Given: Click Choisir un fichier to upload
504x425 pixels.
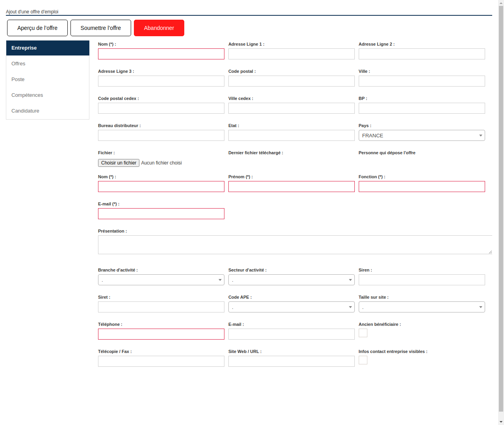Looking at the screenshot, I should pyautogui.click(x=119, y=163).
